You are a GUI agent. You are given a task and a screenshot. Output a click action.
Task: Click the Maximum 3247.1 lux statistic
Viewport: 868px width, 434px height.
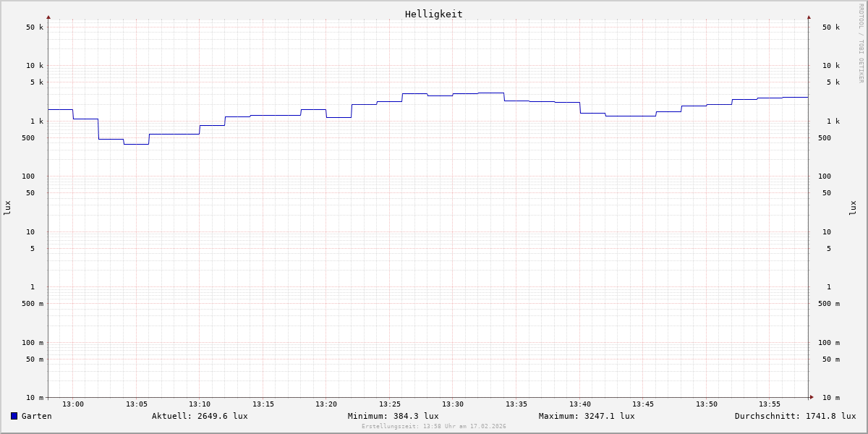click(x=586, y=416)
